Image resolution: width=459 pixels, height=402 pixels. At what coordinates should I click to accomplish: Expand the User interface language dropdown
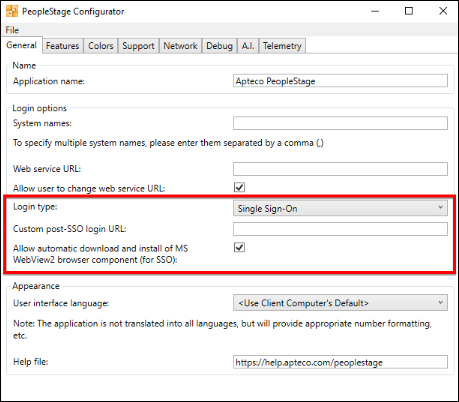(x=340, y=303)
